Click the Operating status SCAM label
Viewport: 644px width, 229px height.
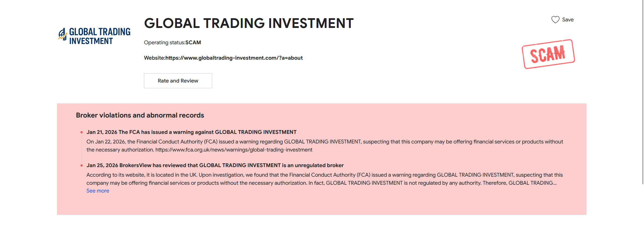click(x=172, y=42)
